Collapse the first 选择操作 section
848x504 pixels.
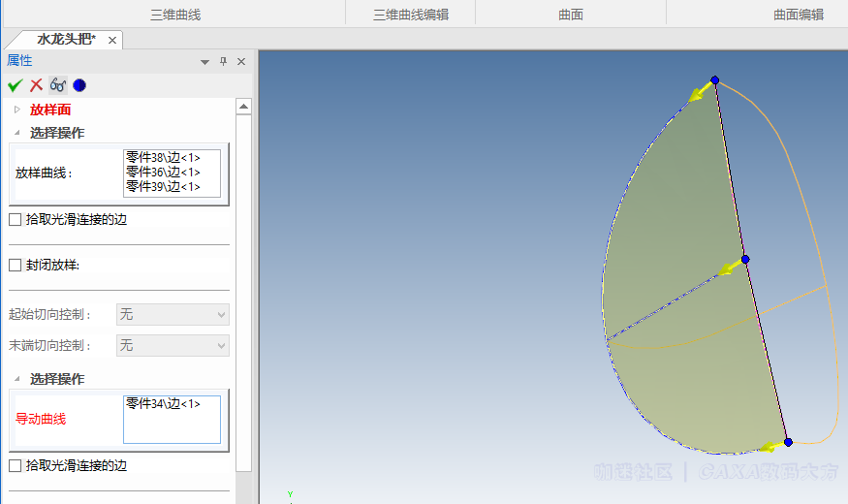point(17,133)
